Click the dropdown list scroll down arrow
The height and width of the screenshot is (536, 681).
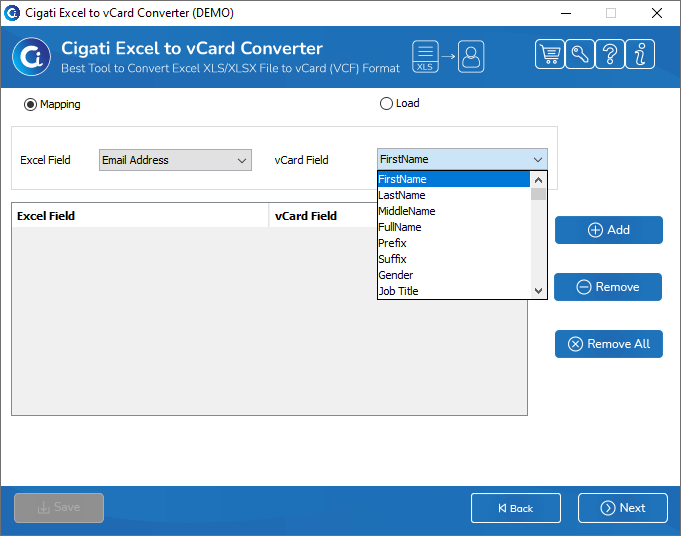[x=539, y=291]
